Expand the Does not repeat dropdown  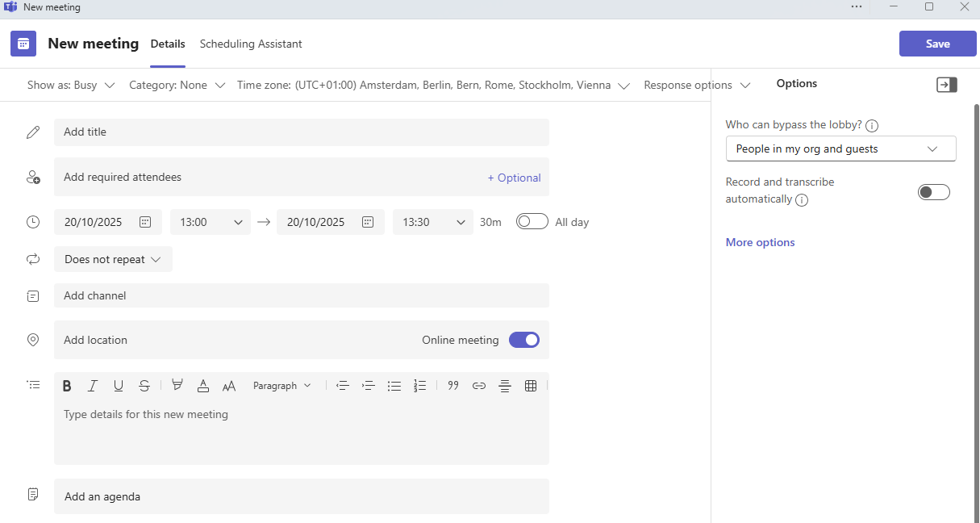pos(113,259)
